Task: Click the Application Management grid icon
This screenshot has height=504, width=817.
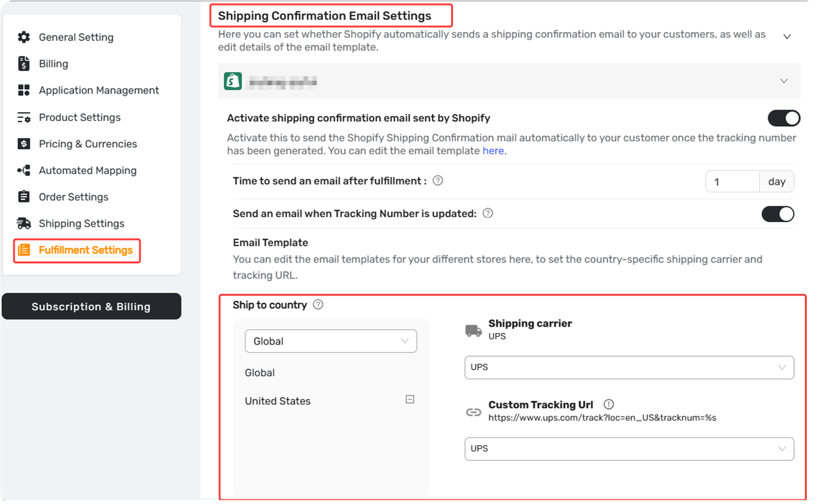Action: tap(24, 90)
